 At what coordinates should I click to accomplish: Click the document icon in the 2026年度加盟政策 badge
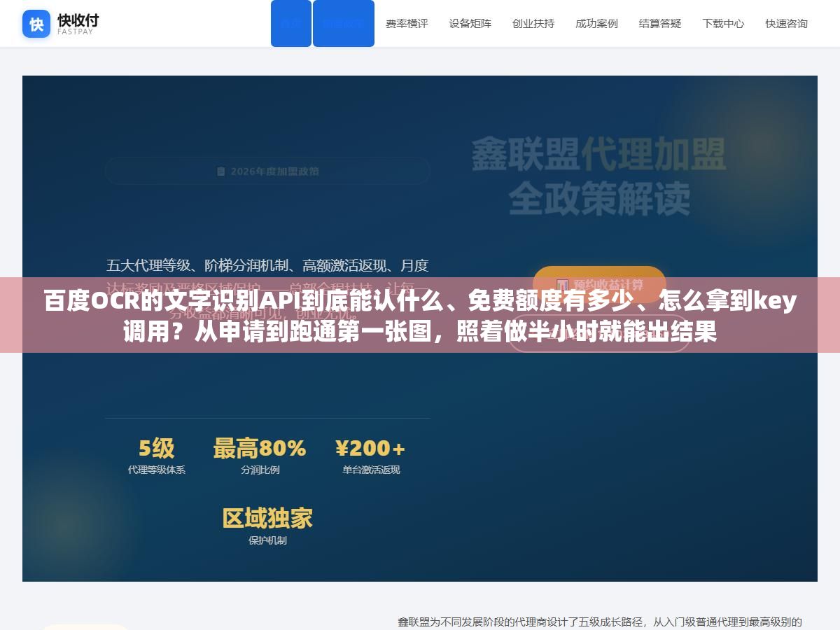[x=221, y=171]
